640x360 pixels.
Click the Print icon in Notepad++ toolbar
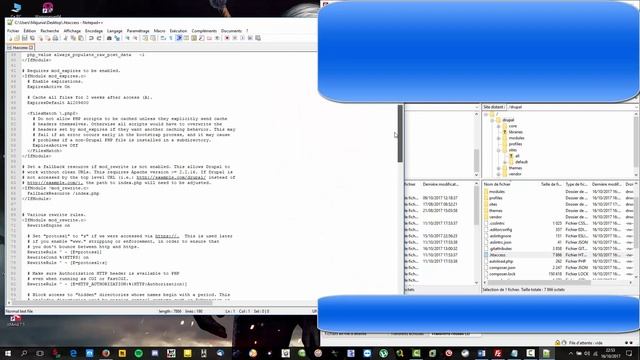(x=55, y=38)
